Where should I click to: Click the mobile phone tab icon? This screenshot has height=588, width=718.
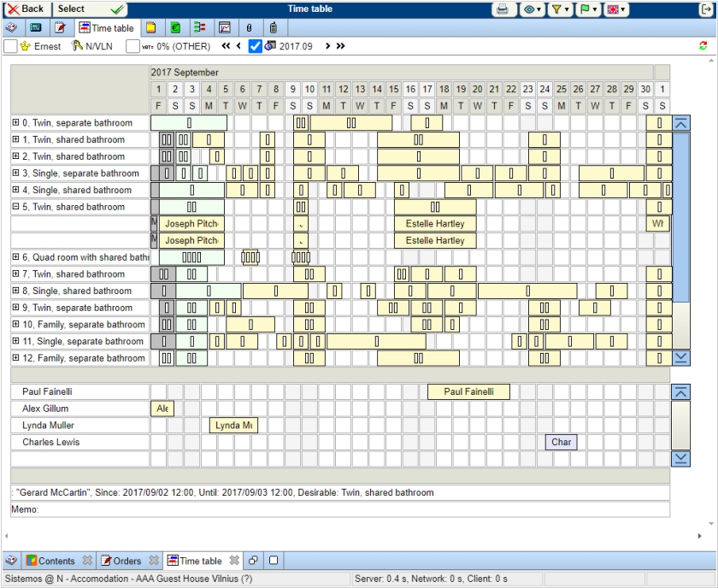pyautogui.click(x=274, y=28)
